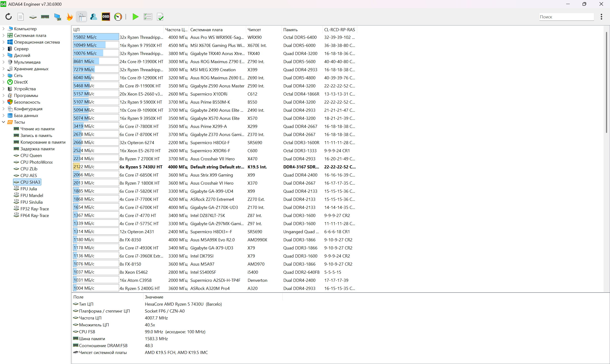610x364 pixels.
Task: Open the FPU Julia benchmark
Action: pos(28,189)
